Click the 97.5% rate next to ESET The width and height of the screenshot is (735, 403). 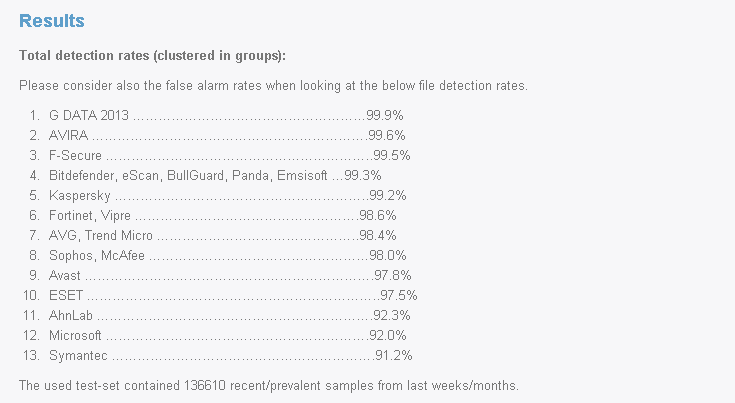coord(398,295)
